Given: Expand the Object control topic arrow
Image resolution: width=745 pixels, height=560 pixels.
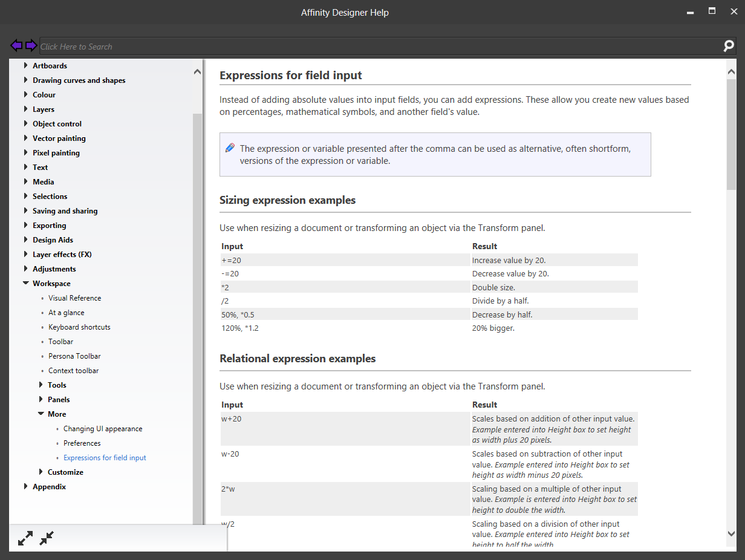Looking at the screenshot, I should [25, 123].
